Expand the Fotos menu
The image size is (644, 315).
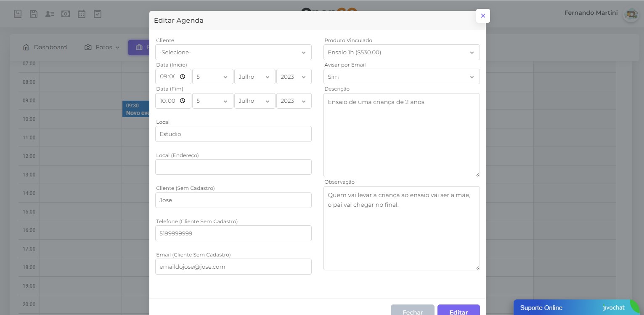tap(102, 47)
